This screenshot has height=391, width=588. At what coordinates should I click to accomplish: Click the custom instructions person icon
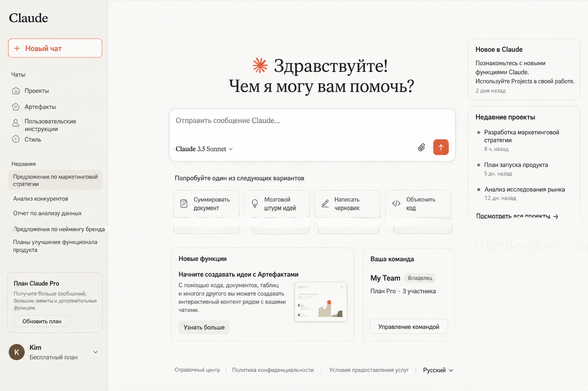point(16,123)
